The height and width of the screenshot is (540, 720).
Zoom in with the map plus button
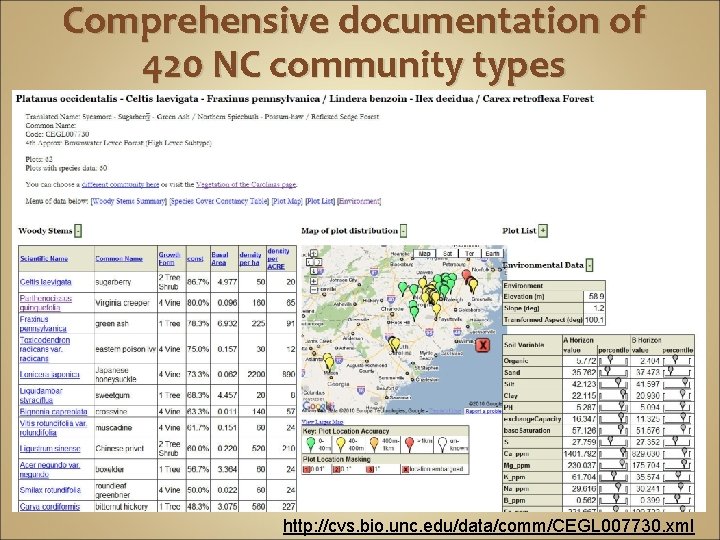pyautogui.click(x=314, y=281)
